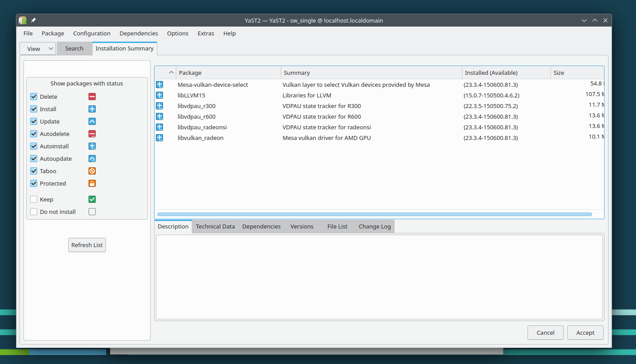The width and height of the screenshot is (636, 364).
Task: Click the Refresh List button
Action: coord(87,245)
